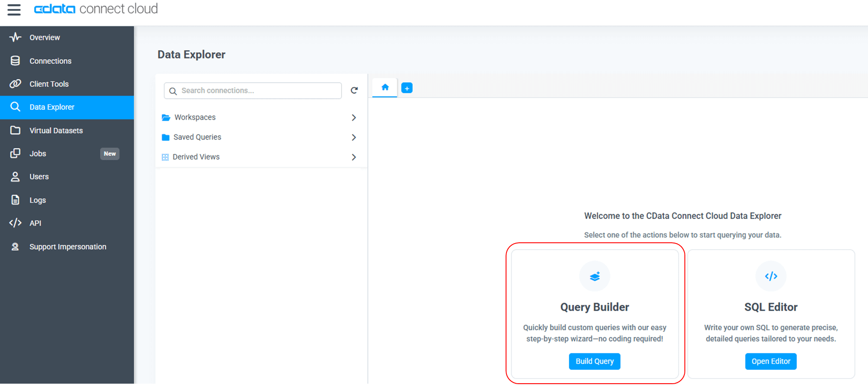Click the Connections database icon
Image resolution: width=868 pixels, height=388 pixels.
click(x=15, y=61)
